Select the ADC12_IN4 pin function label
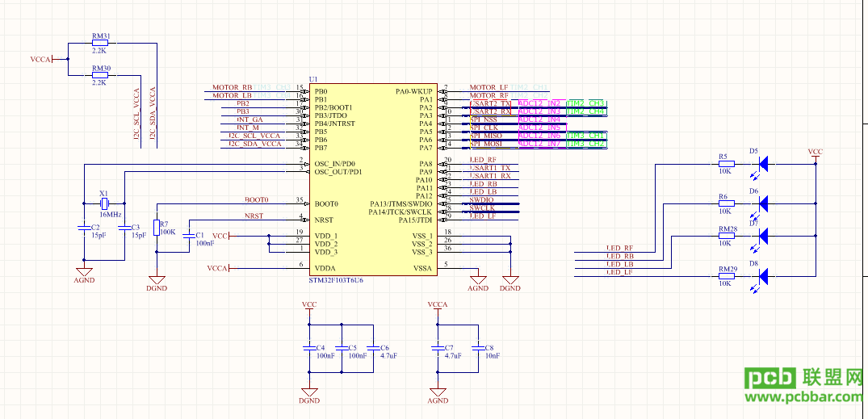The image size is (868, 419). (539, 119)
